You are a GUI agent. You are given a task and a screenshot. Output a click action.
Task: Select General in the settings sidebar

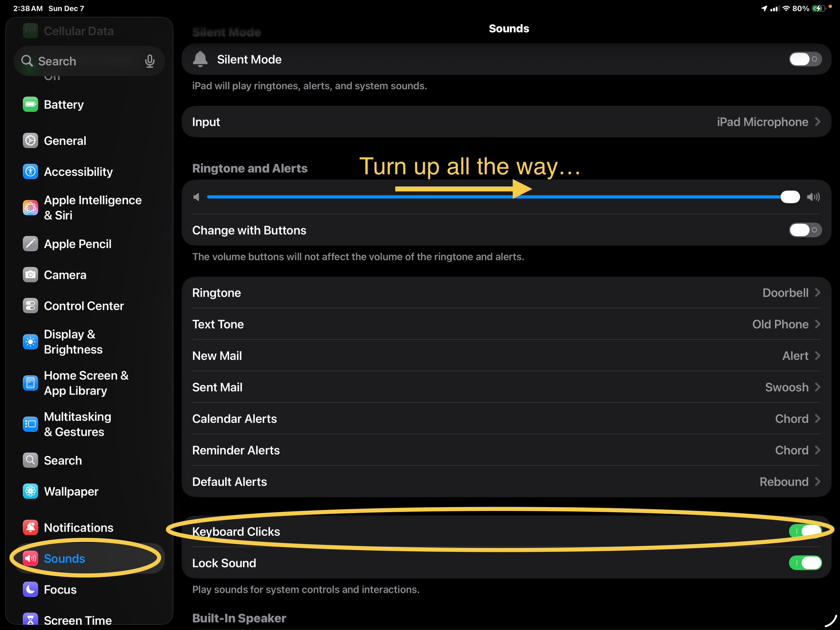(65, 141)
